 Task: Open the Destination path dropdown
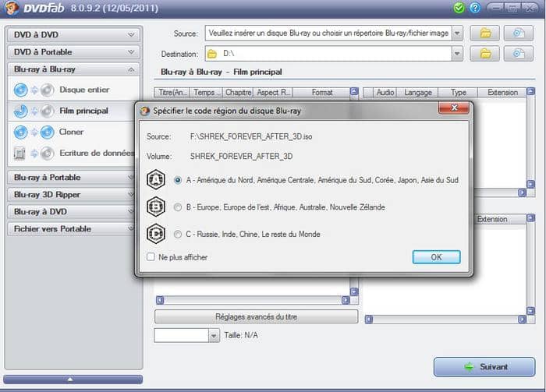point(457,54)
